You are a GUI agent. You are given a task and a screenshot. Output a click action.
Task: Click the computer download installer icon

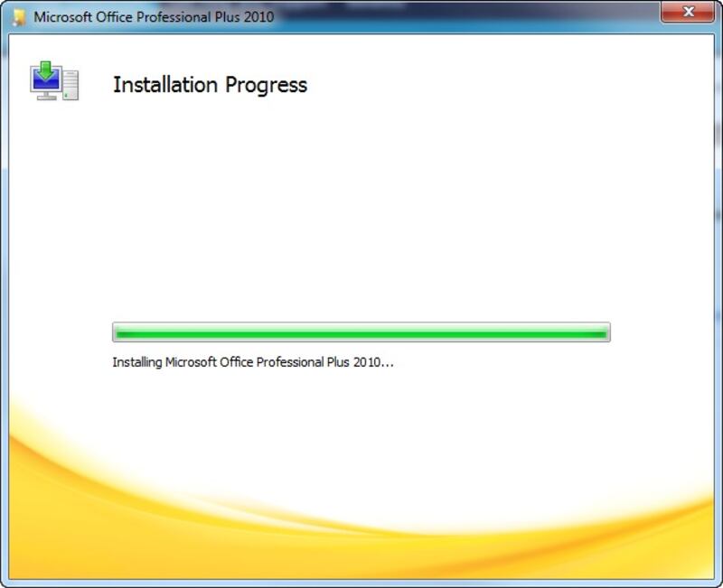click(x=54, y=81)
